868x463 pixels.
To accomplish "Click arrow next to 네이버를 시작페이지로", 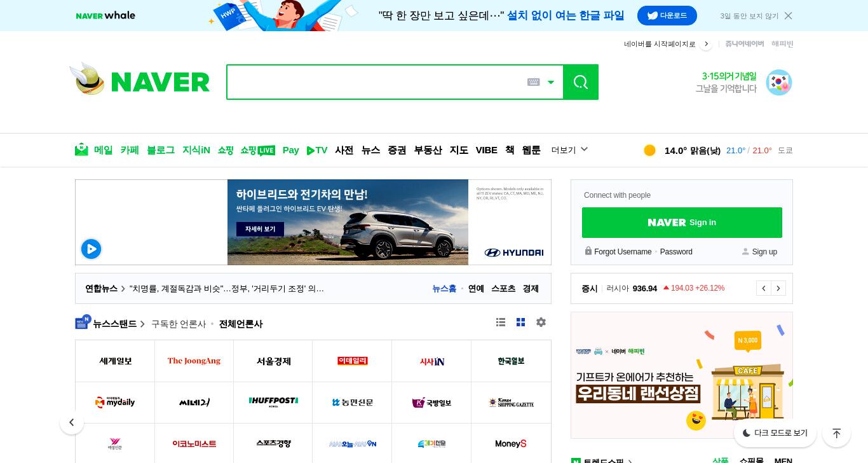I will coord(706,44).
